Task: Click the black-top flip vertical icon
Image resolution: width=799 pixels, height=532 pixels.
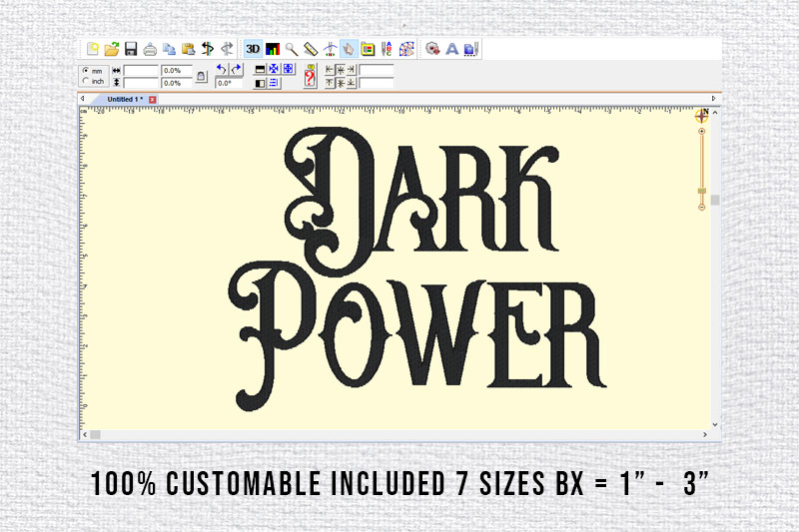Action: [x=260, y=69]
